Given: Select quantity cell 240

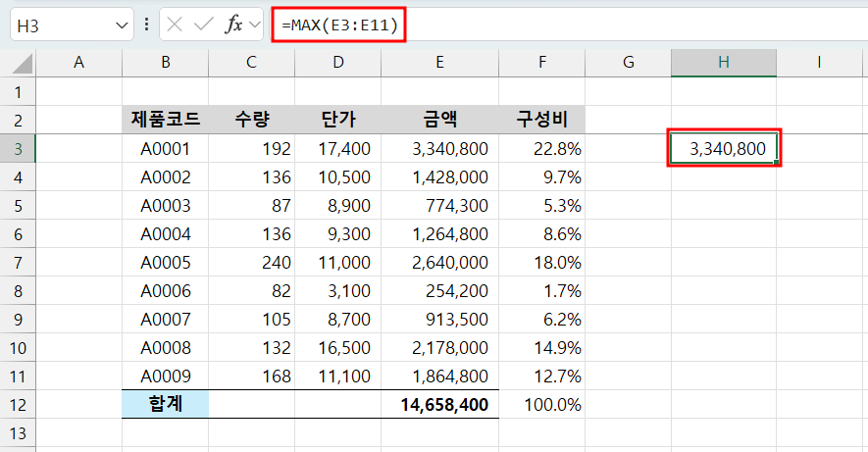Looking at the screenshot, I should coord(251,262).
